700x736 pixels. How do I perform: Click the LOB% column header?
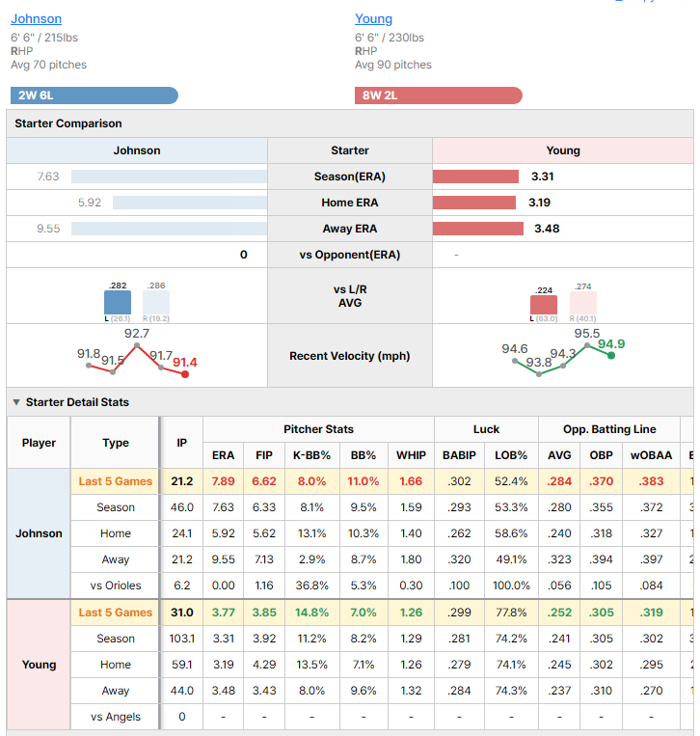511,455
